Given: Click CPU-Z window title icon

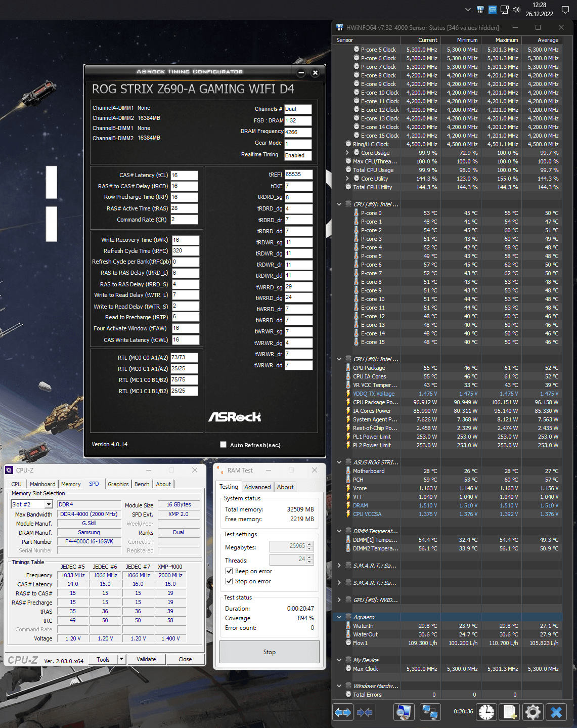Looking at the screenshot, I should pyautogui.click(x=9, y=470).
